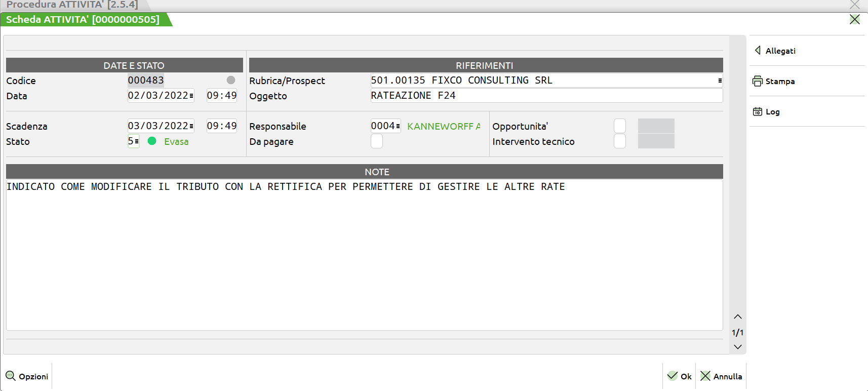The image size is (868, 391).
Task: Check the Intervento tecnico checkbox
Action: pyautogui.click(x=619, y=141)
